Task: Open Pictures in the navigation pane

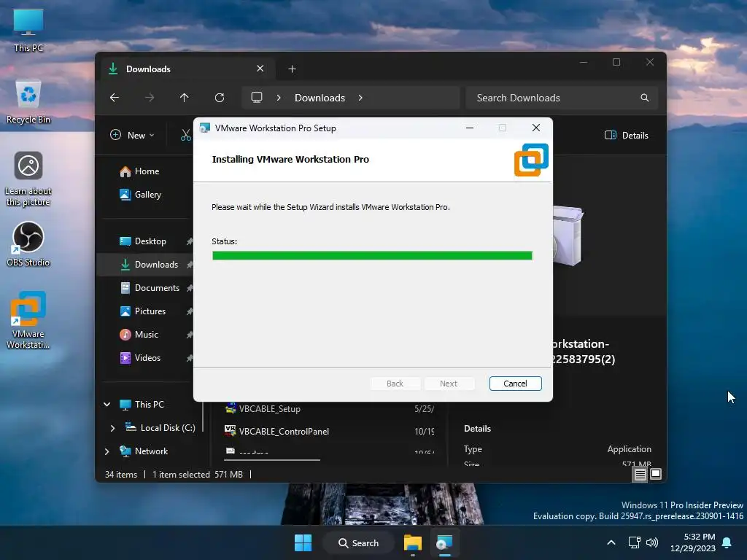Action: coord(150,311)
